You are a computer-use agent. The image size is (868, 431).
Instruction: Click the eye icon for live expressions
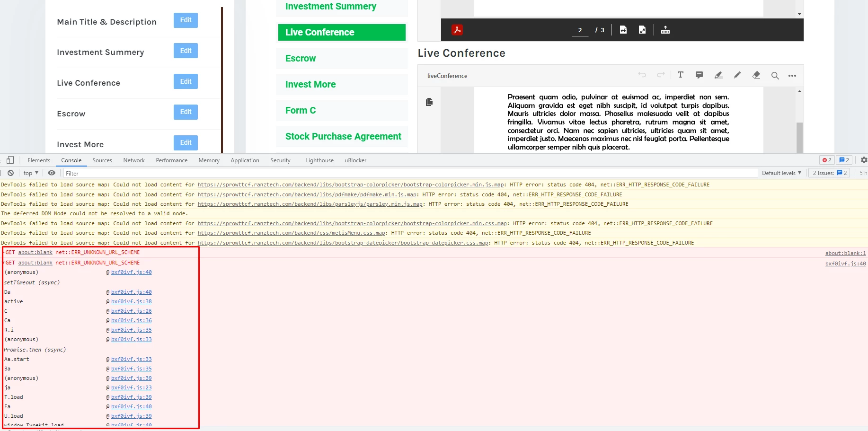(x=52, y=173)
